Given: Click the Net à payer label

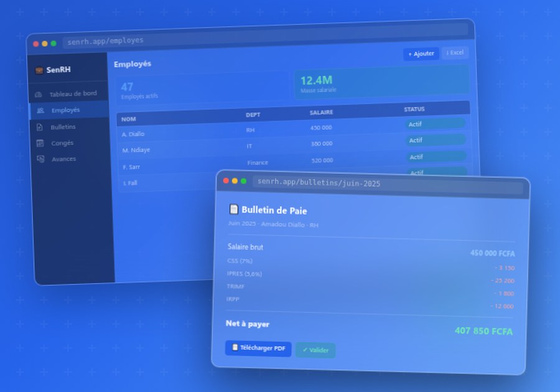Looking at the screenshot, I should point(248,324).
